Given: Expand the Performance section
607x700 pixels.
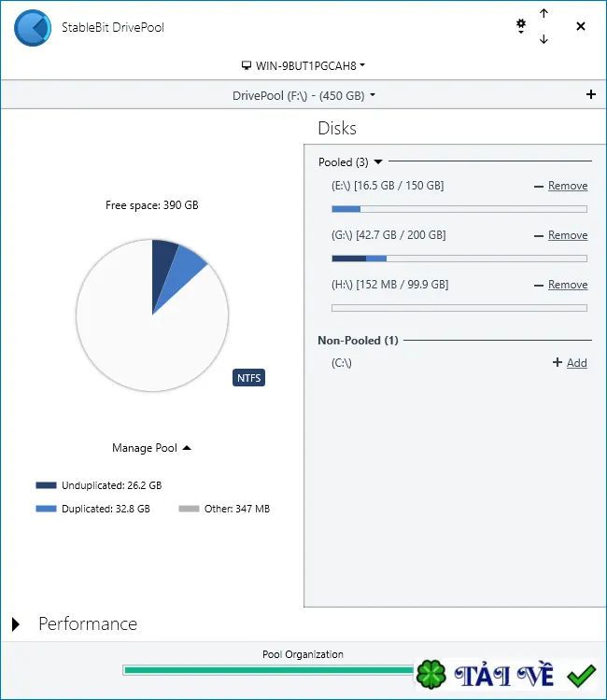Looking at the screenshot, I should [x=16, y=624].
